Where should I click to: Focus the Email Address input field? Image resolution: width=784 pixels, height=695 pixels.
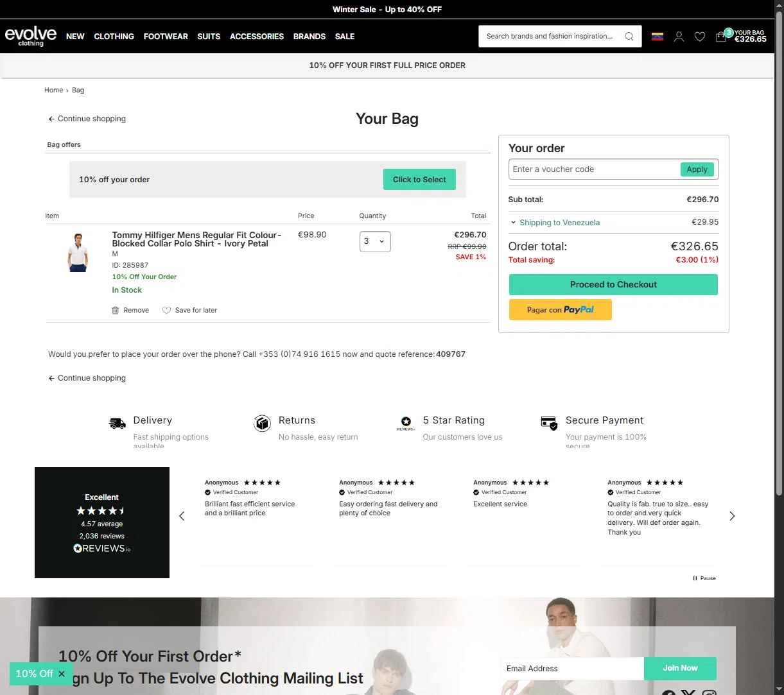571,668
